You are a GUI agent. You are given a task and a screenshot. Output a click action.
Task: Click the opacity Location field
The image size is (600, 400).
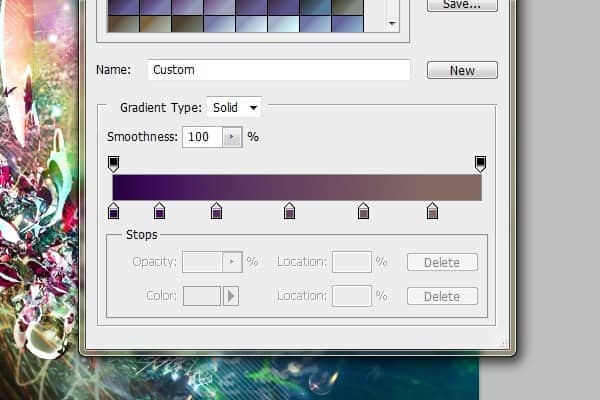[x=352, y=262]
